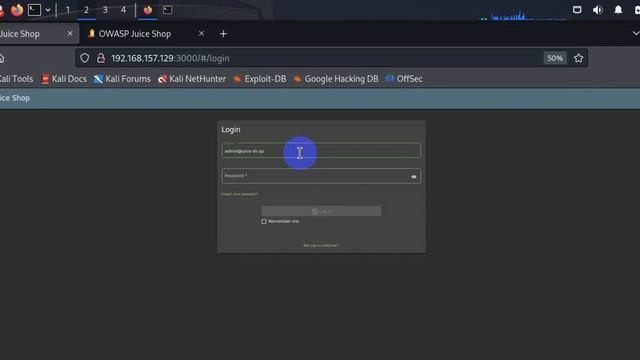Click into the Email login field
Viewport: 640px width, 360px height.
(321, 151)
